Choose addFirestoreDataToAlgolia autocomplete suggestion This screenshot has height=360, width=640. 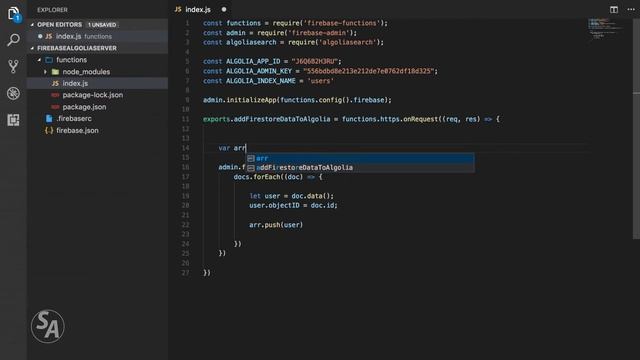(x=360, y=167)
